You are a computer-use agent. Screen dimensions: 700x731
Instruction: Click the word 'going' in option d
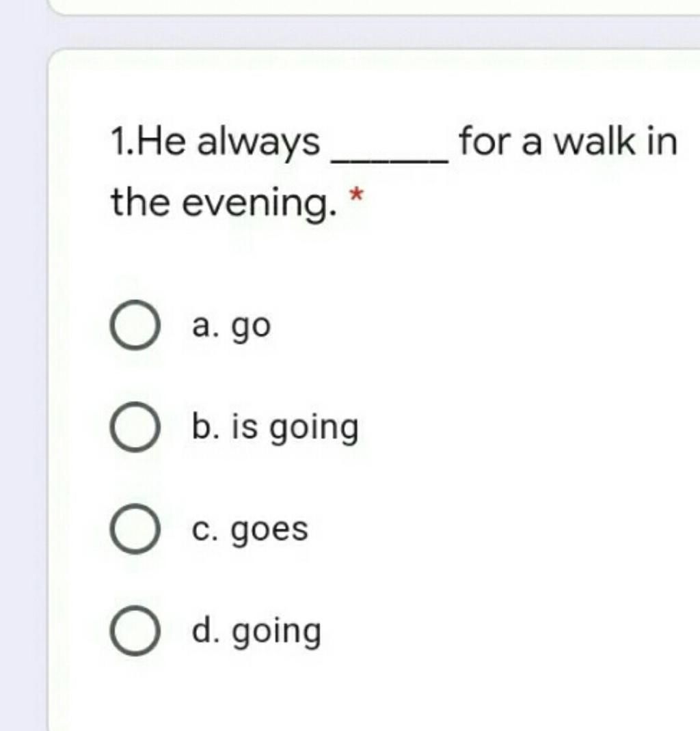[x=277, y=633]
